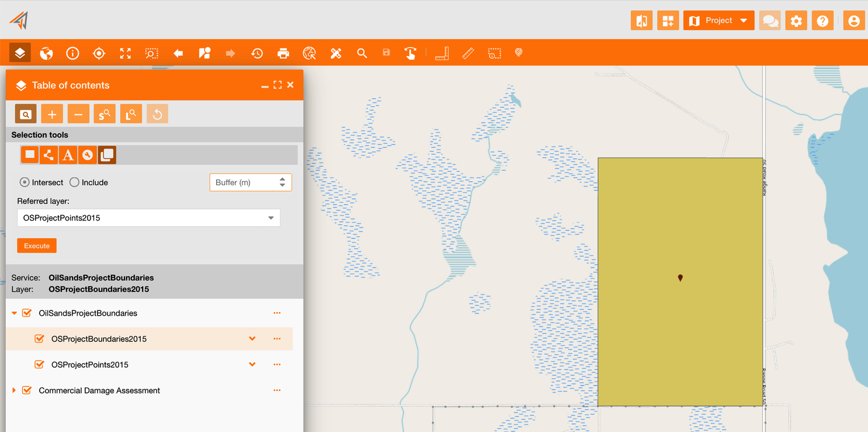Image resolution: width=868 pixels, height=432 pixels.
Task: Select the zoom to rectangle tool
Action: [x=152, y=53]
